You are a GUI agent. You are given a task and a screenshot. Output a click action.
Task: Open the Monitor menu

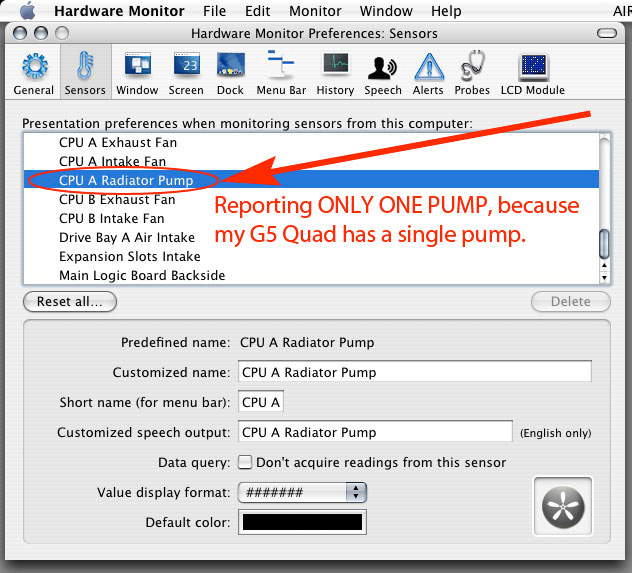[x=315, y=11]
